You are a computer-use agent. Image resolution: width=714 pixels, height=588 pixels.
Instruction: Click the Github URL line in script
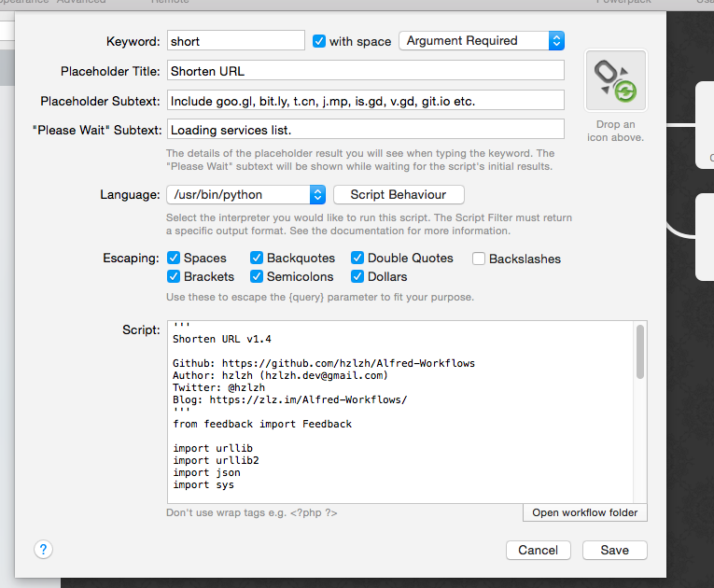point(324,363)
